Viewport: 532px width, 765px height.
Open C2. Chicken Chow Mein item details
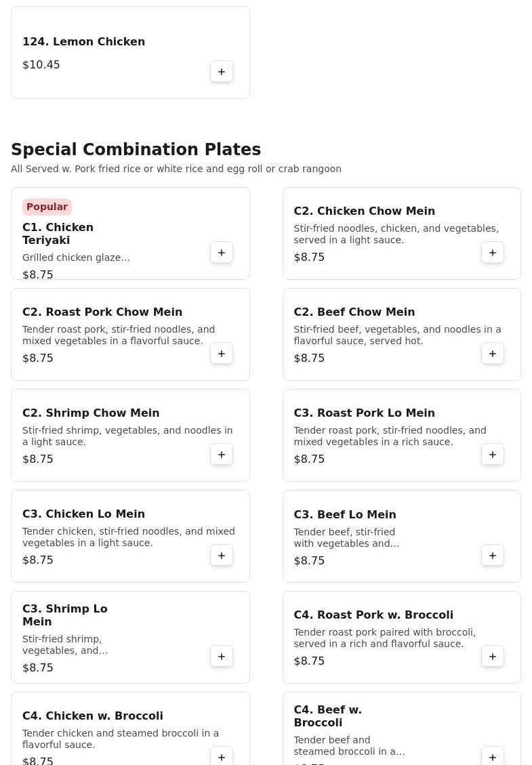(x=364, y=211)
